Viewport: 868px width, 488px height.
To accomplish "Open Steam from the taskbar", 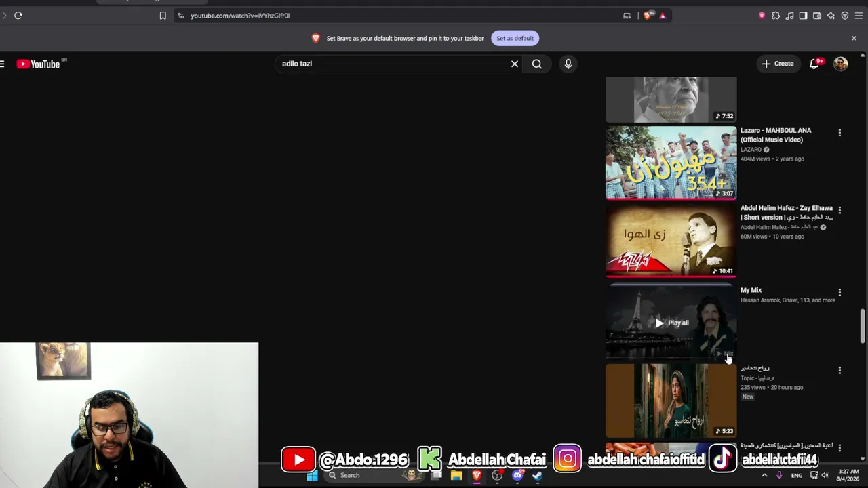I will click(x=537, y=476).
